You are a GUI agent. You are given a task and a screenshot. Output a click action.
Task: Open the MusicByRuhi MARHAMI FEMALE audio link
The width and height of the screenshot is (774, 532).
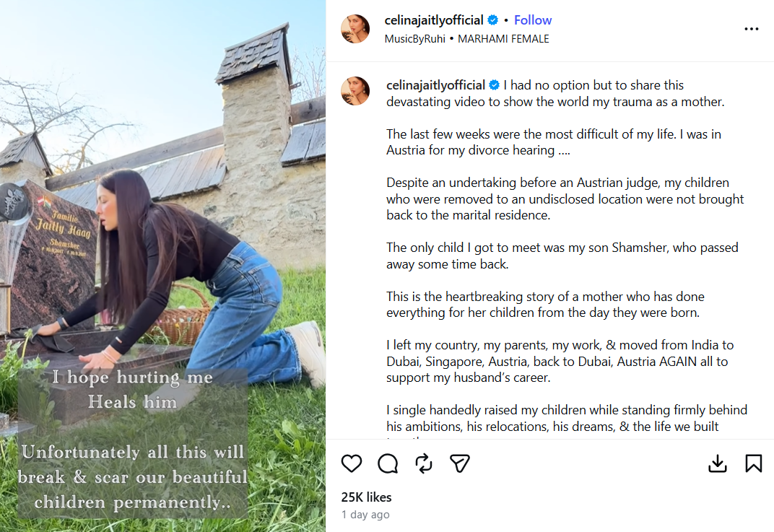466,39
